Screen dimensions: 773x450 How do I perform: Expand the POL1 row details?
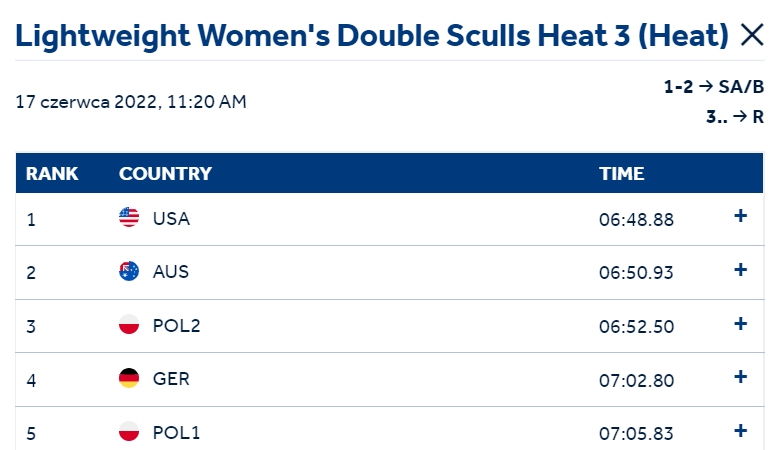[x=740, y=431]
